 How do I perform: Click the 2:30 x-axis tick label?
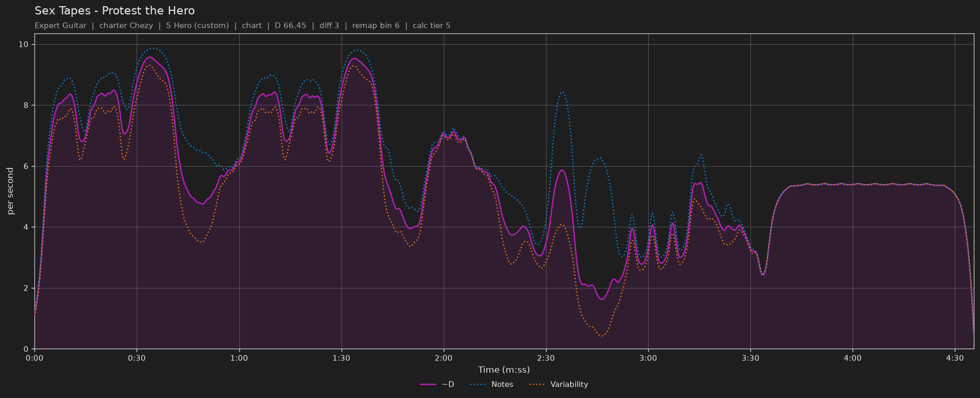(545, 358)
